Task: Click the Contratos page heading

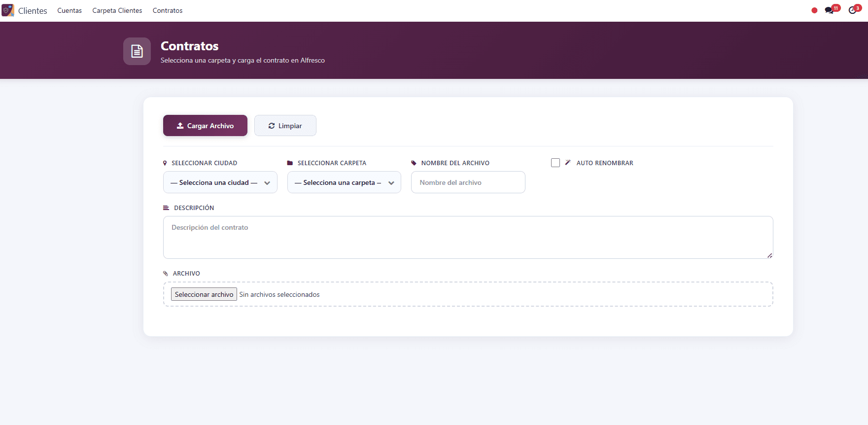Action: click(x=190, y=46)
